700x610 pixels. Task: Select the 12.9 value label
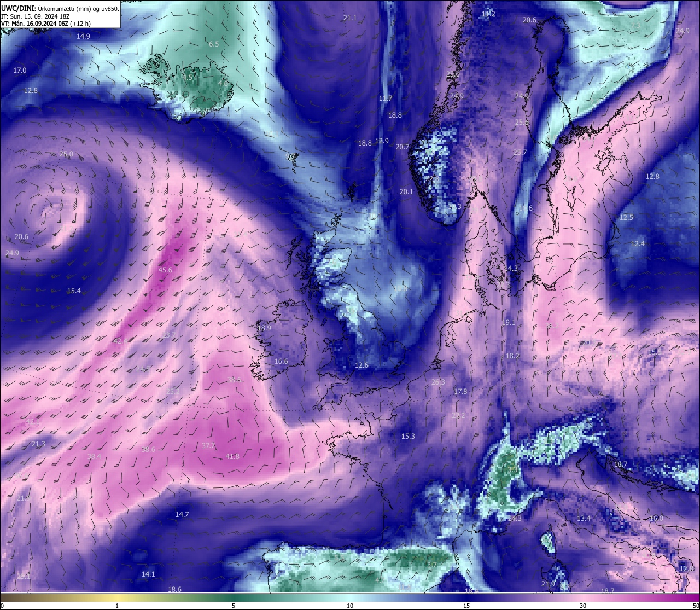(x=382, y=141)
